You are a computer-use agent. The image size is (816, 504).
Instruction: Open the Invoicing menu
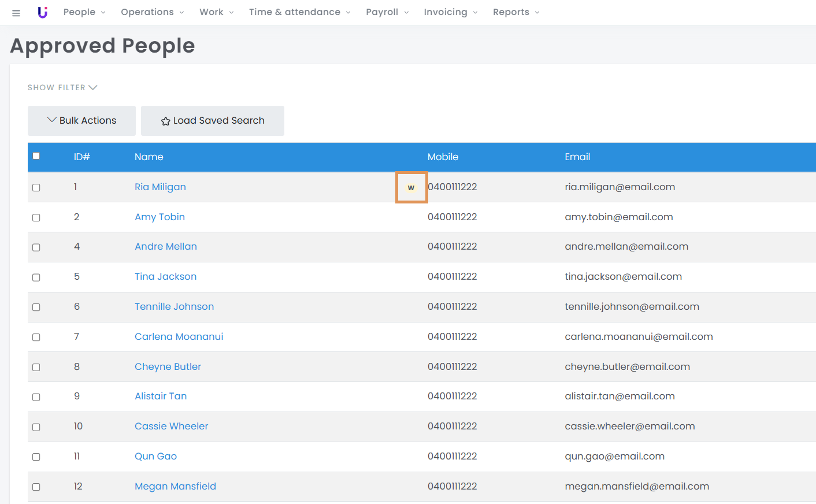pos(450,12)
